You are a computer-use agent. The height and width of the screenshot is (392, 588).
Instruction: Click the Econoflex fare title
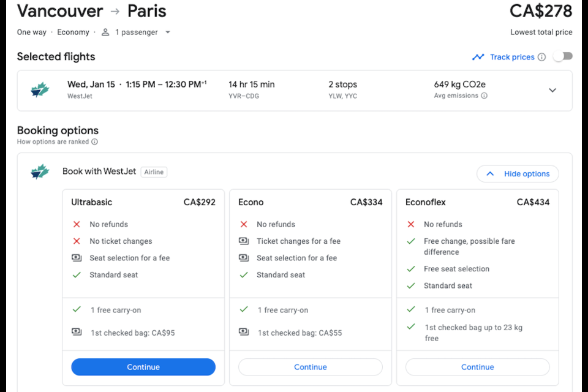click(425, 202)
